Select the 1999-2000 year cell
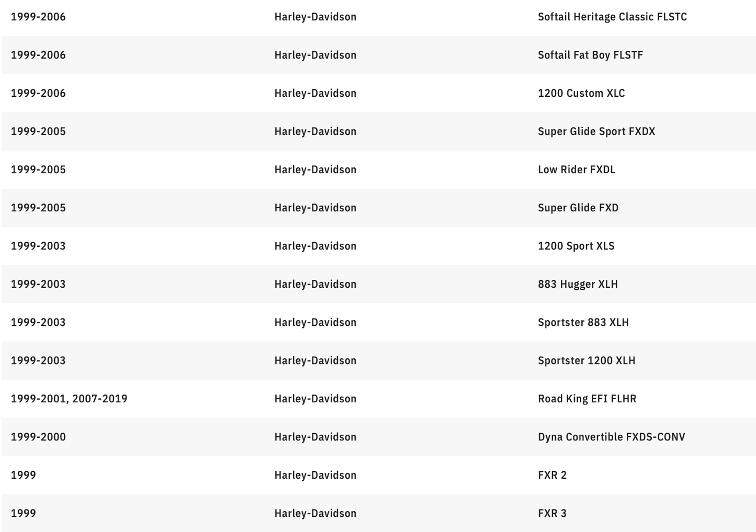The height and width of the screenshot is (532, 756). (x=38, y=437)
